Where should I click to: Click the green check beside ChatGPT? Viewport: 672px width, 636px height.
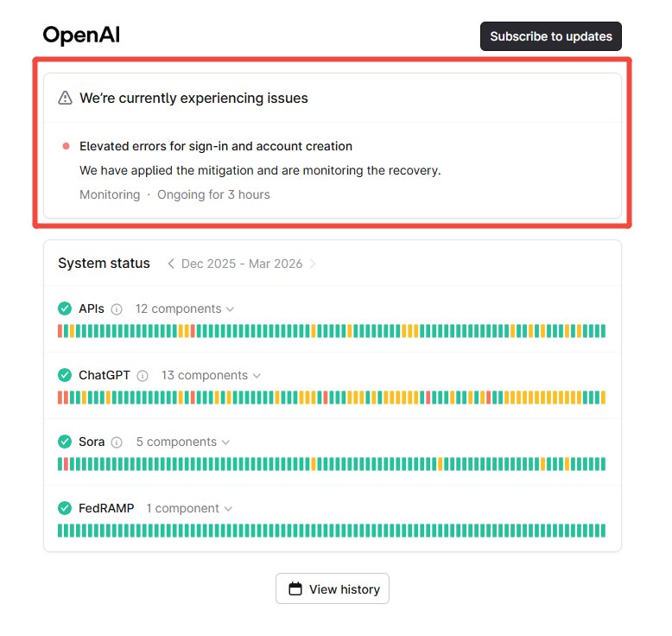pyautogui.click(x=65, y=375)
